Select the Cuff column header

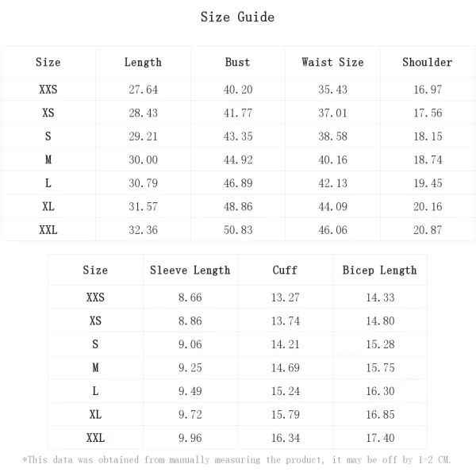point(285,271)
